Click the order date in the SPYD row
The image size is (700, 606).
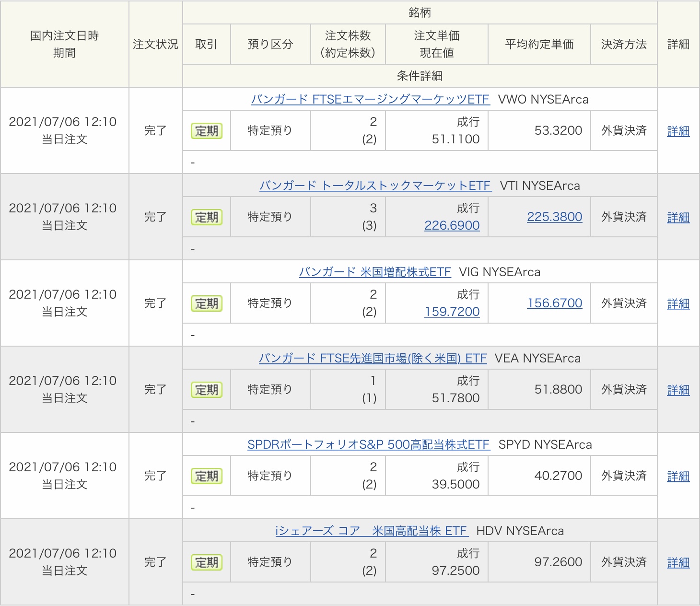coord(63,467)
